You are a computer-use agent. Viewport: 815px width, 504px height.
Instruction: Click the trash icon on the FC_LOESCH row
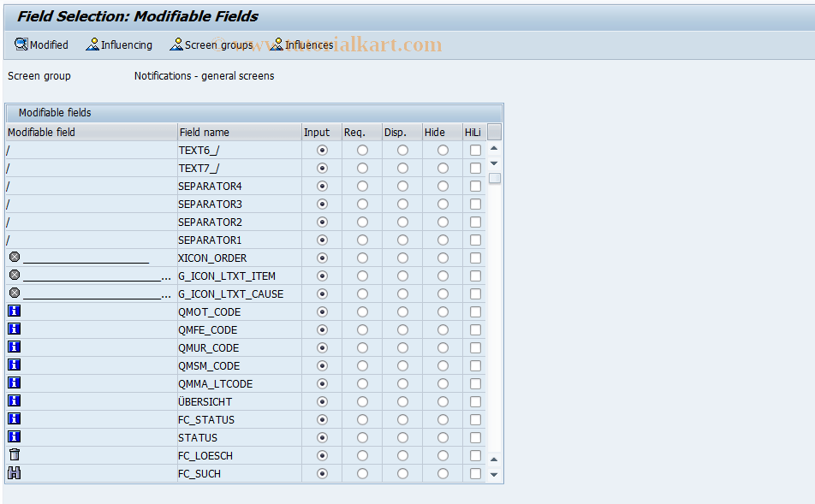coord(14,454)
